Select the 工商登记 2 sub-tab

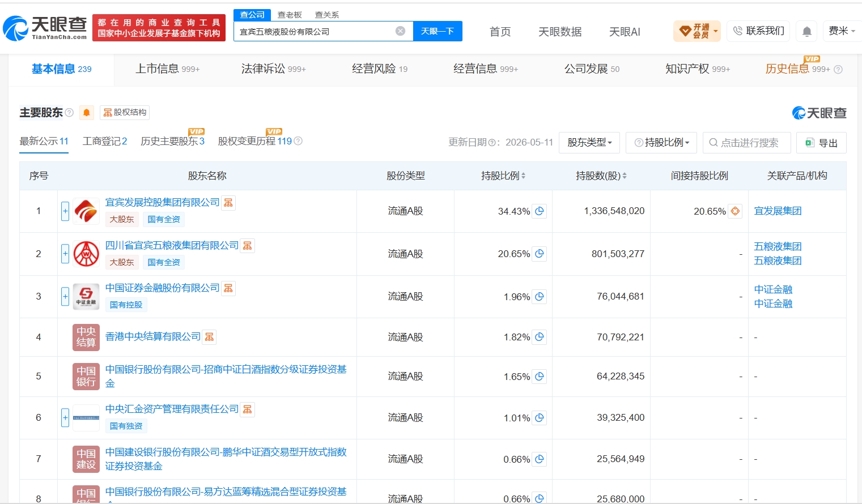[105, 141]
